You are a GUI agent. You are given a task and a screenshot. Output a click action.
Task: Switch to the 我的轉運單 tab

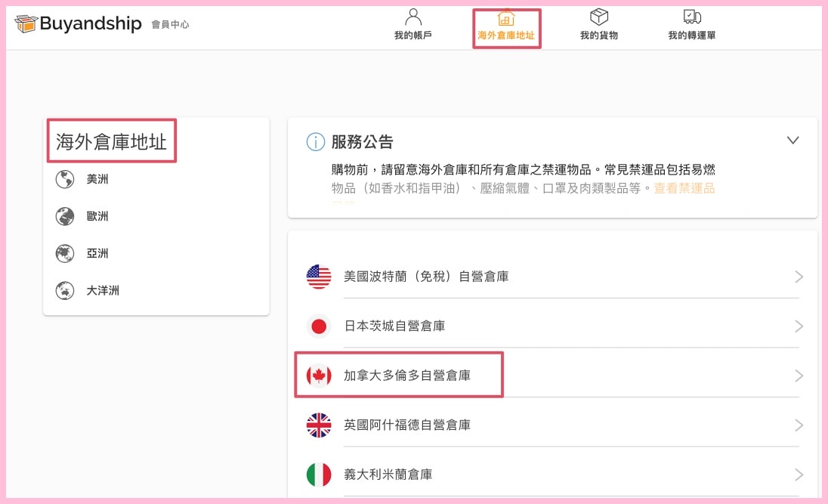tap(692, 36)
